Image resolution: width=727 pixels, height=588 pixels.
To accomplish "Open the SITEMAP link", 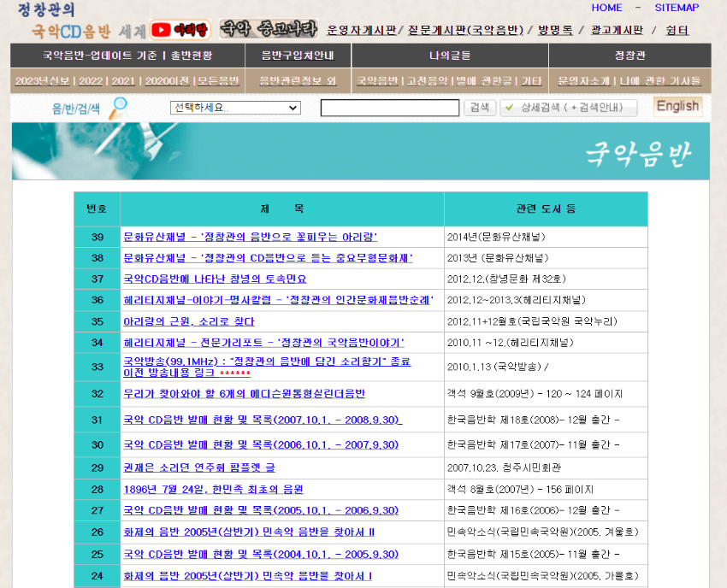I will tap(677, 8).
